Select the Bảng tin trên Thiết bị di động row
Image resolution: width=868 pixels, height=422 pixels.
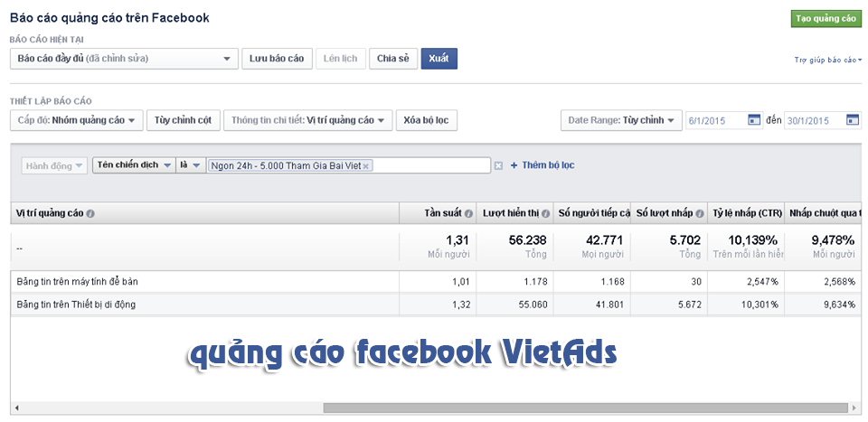pos(436,305)
